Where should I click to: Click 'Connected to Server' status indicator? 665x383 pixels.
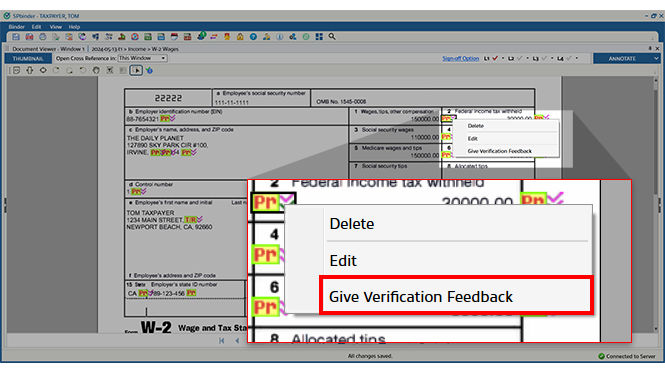[627, 356]
